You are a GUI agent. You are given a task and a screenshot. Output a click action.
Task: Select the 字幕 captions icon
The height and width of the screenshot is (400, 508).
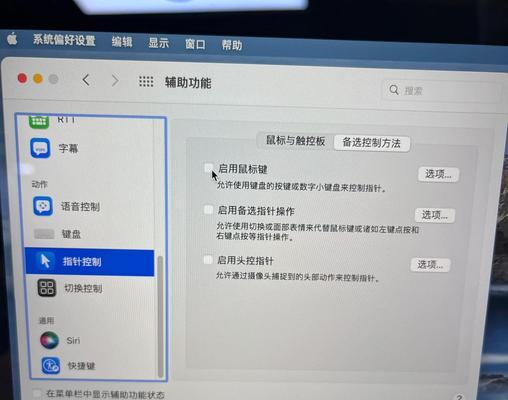pyautogui.click(x=40, y=148)
